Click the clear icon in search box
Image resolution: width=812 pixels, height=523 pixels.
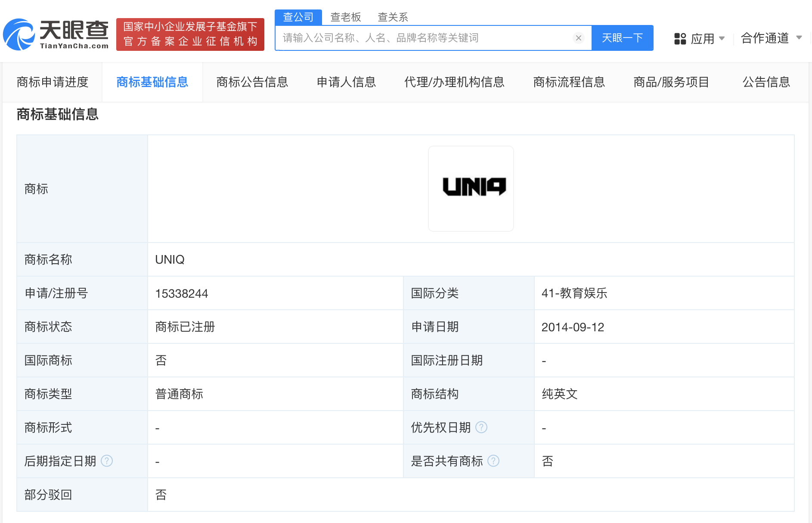click(x=578, y=38)
